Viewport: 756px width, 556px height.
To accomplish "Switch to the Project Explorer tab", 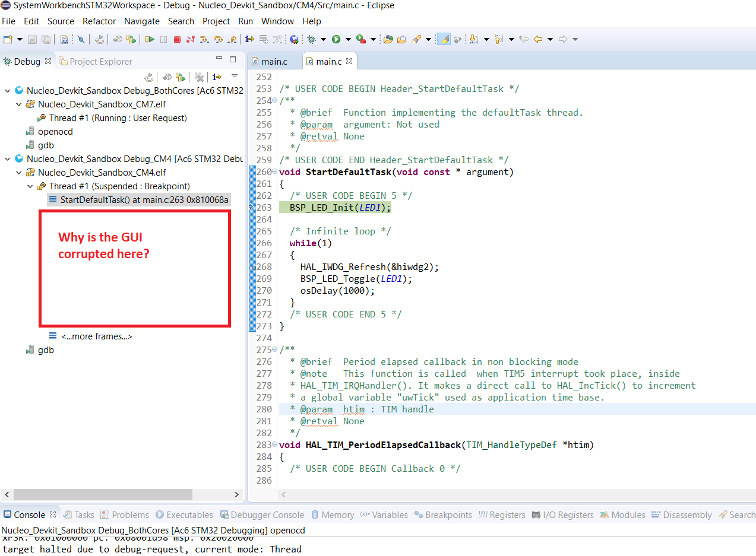I will coord(100,61).
